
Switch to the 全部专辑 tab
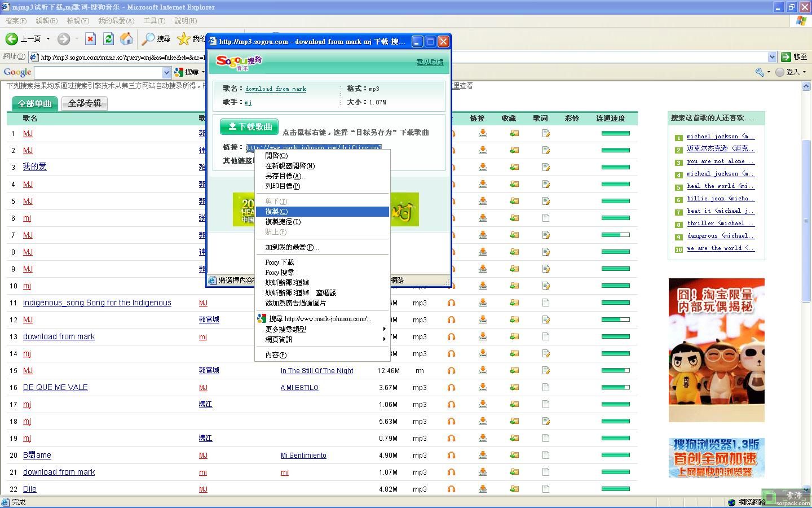[x=85, y=103]
